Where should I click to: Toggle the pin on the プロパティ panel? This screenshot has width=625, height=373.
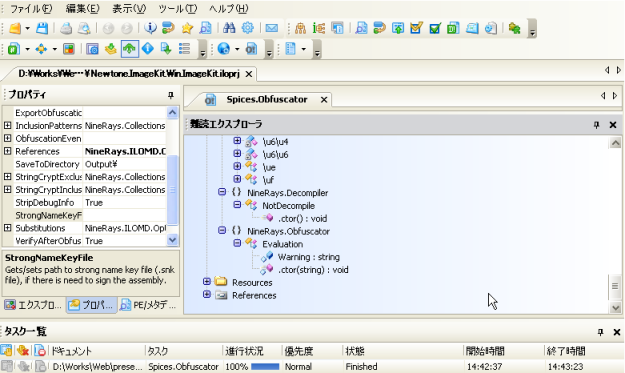(171, 95)
